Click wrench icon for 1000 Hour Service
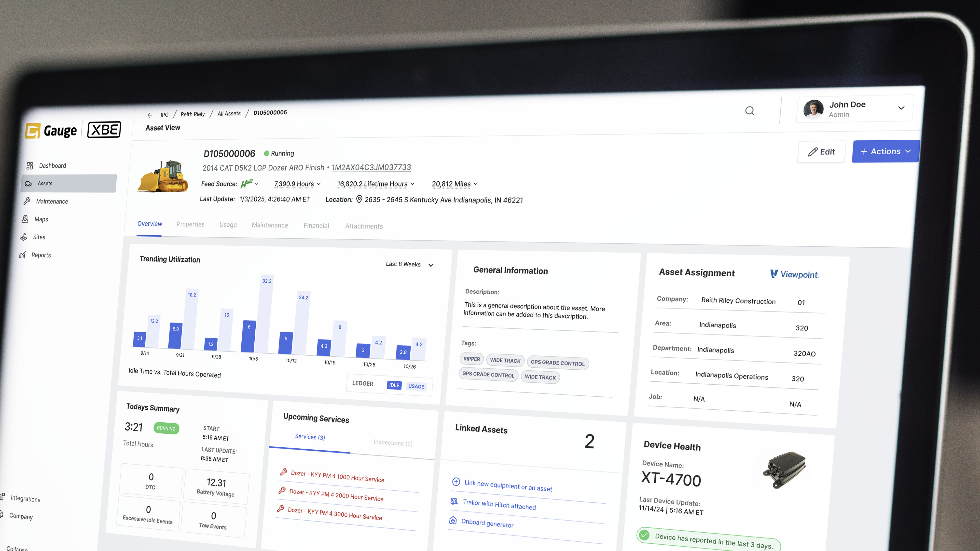 pos(283,472)
